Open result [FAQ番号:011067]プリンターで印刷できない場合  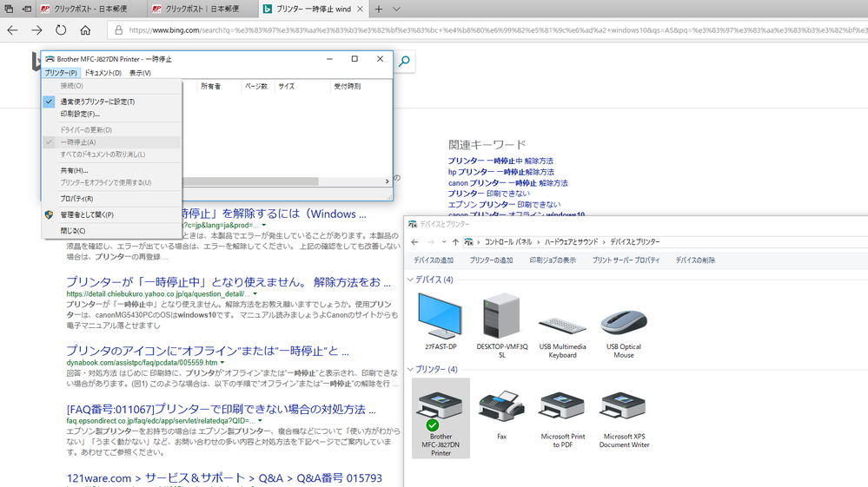click(x=222, y=410)
